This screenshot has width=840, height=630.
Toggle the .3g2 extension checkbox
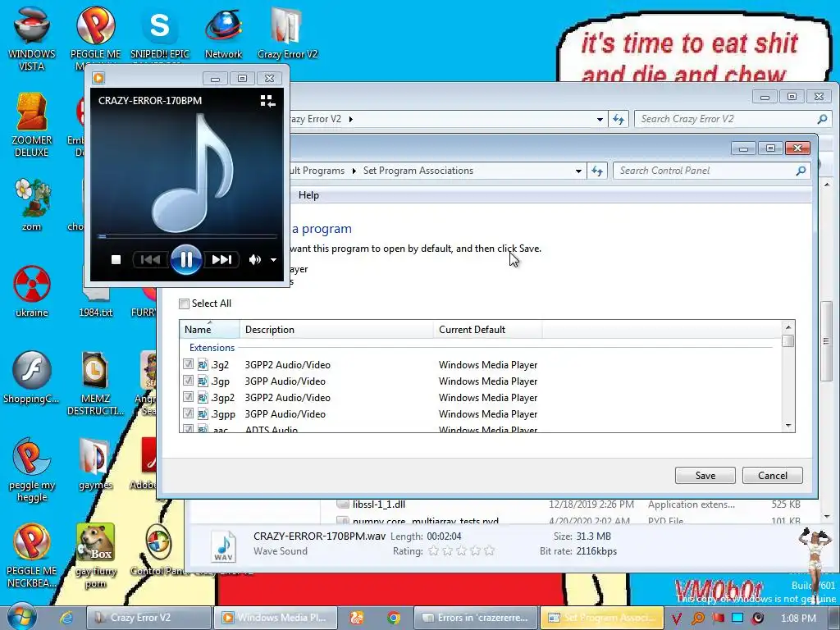pyautogui.click(x=188, y=364)
